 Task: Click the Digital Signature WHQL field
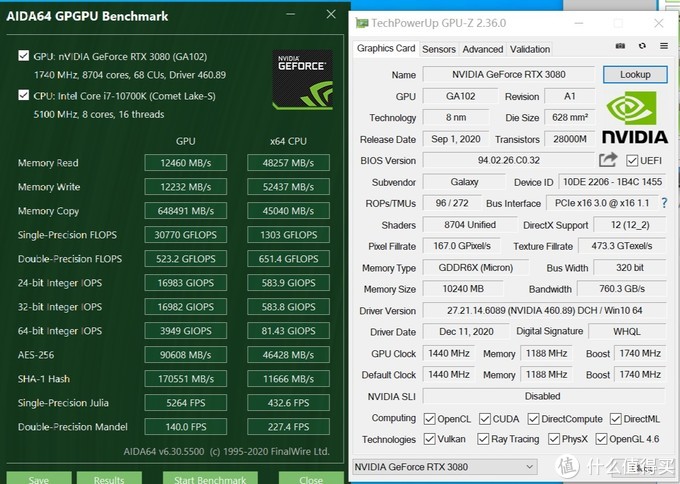627,332
